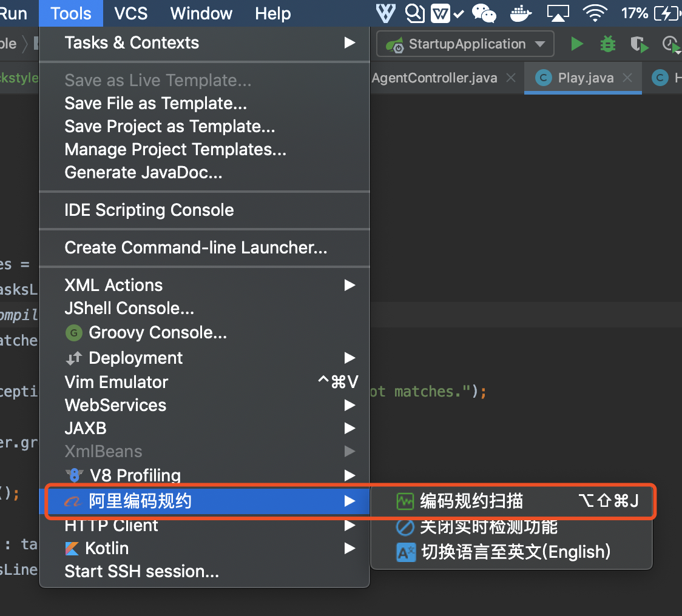Open the Docker whale menu bar icon

click(x=520, y=13)
